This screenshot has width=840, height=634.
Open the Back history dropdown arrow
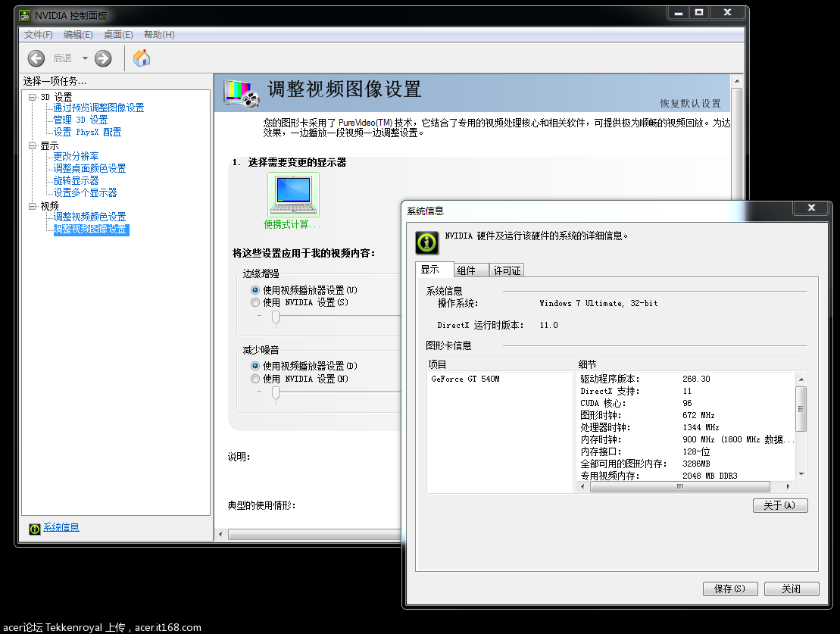click(85, 58)
